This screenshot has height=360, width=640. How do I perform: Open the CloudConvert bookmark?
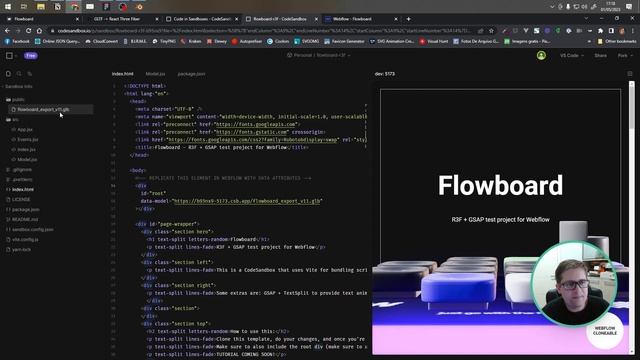(x=102, y=41)
